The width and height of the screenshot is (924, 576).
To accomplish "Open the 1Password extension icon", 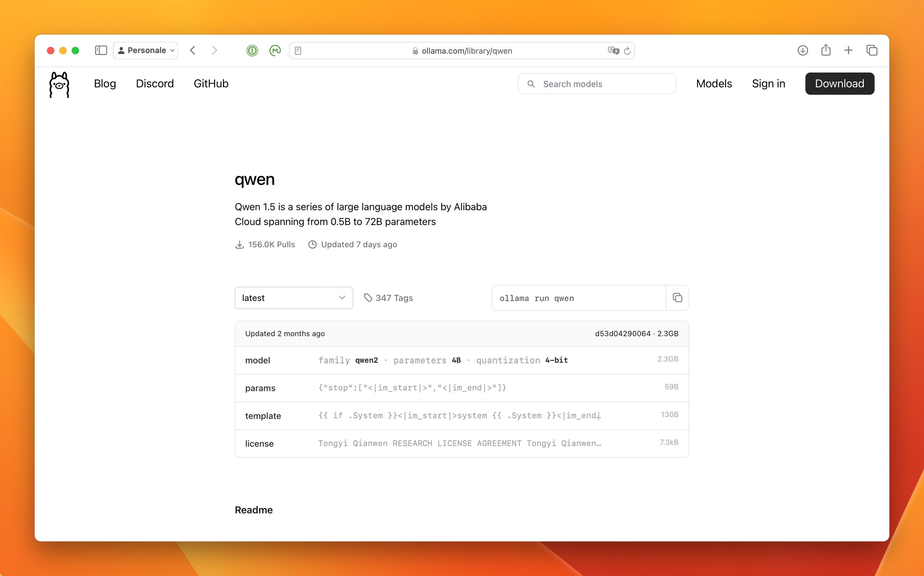I will [252, 50].
